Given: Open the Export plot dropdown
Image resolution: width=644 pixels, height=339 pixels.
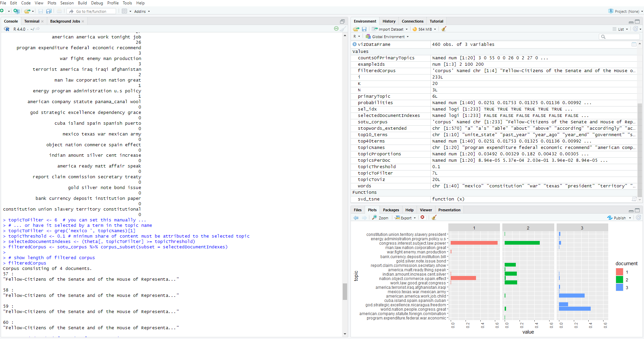Looking at the screenshot, I should pos(405,218).
